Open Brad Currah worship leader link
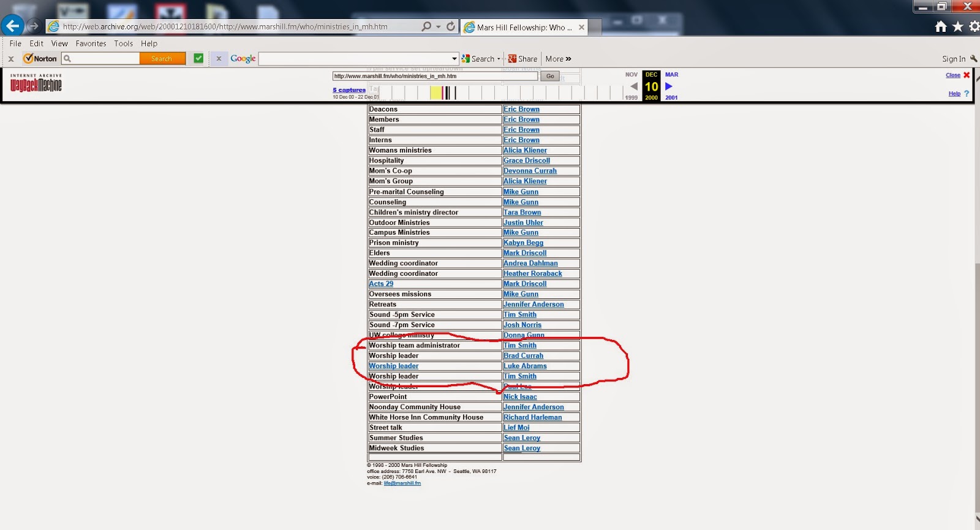Image resolution: width=980 pixels, height=530 pixels. [523, 355]
